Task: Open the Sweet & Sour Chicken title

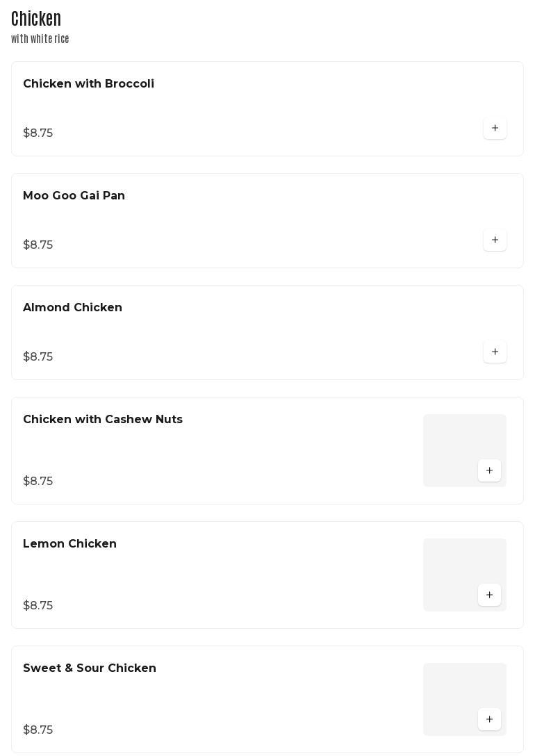Action: point(90,668)
